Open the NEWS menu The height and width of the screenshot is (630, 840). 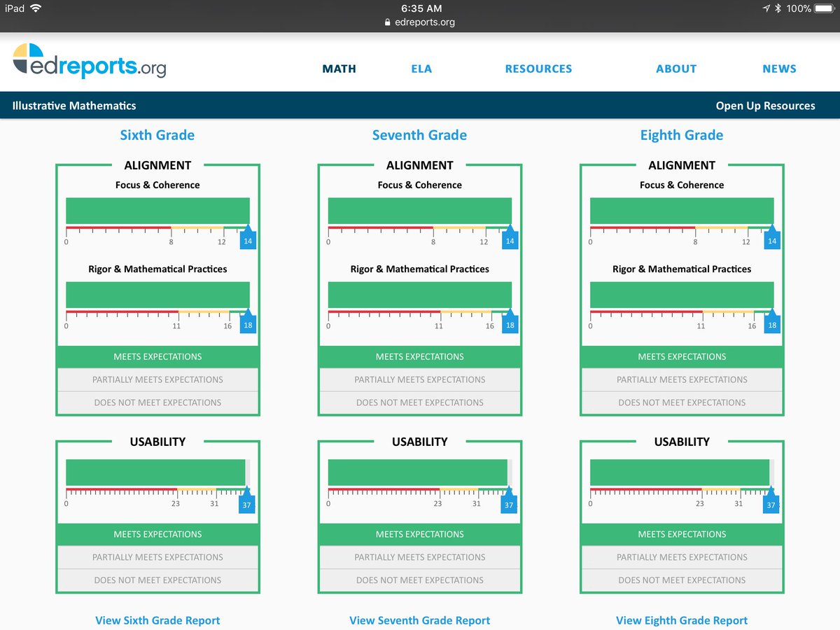point(779,69)
